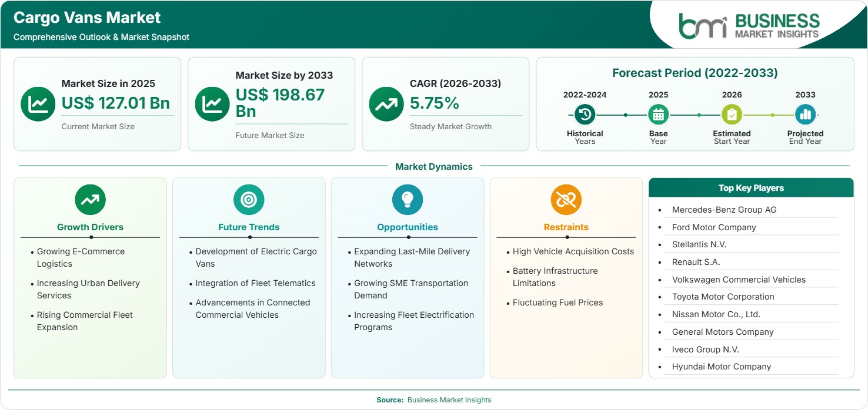The width and height of the screenshot is (868, 410).
Task: Click the US$ 198.67 Bn value
Action: (280, 103)
